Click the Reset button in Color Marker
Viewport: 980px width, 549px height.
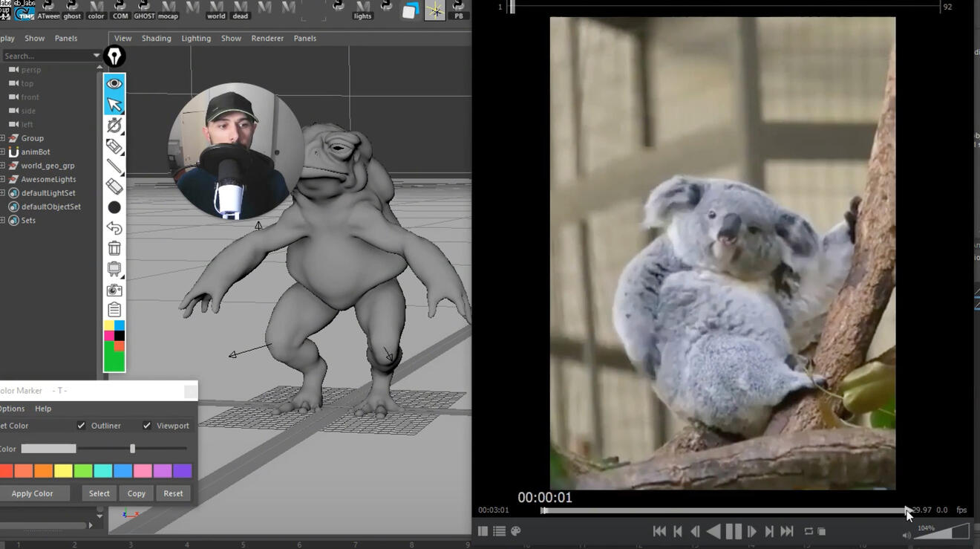(x=173, y=493)
